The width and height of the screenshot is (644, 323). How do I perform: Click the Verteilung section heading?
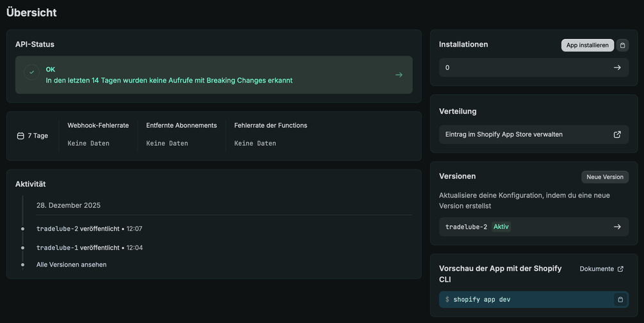(x=458, y=111)
